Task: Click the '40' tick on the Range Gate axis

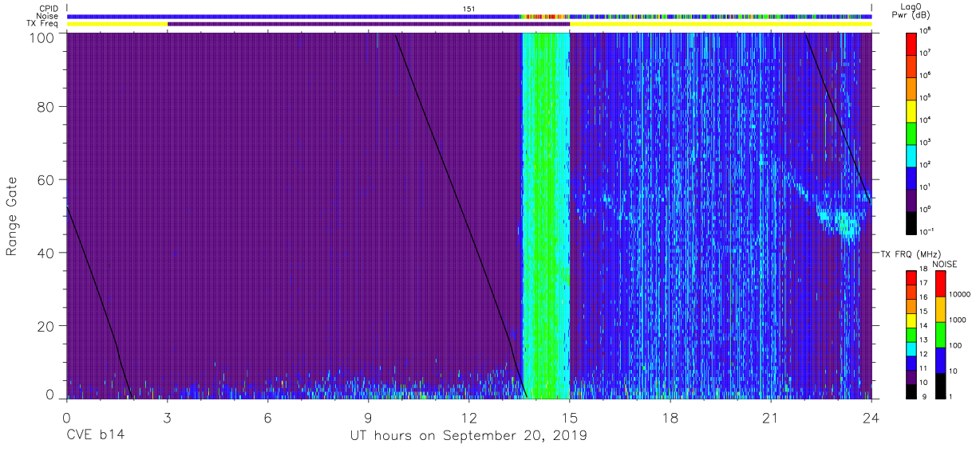Action: click(x=45, y=253)
